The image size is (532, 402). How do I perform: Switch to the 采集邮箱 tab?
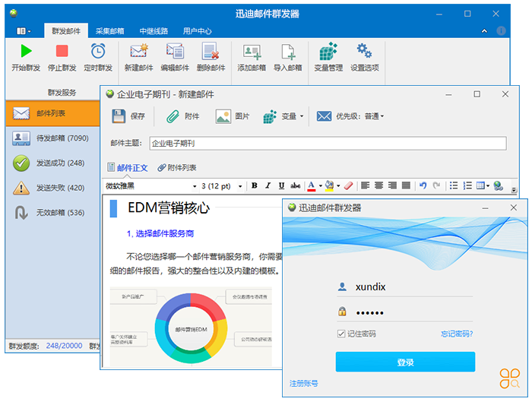[x=109, y=31]
